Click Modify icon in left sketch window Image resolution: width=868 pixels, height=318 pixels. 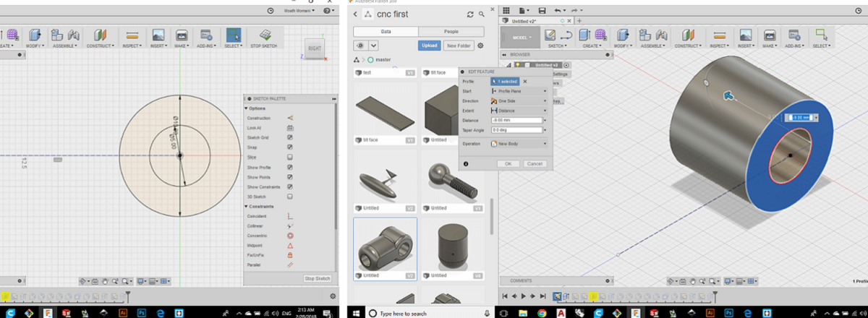35,35
